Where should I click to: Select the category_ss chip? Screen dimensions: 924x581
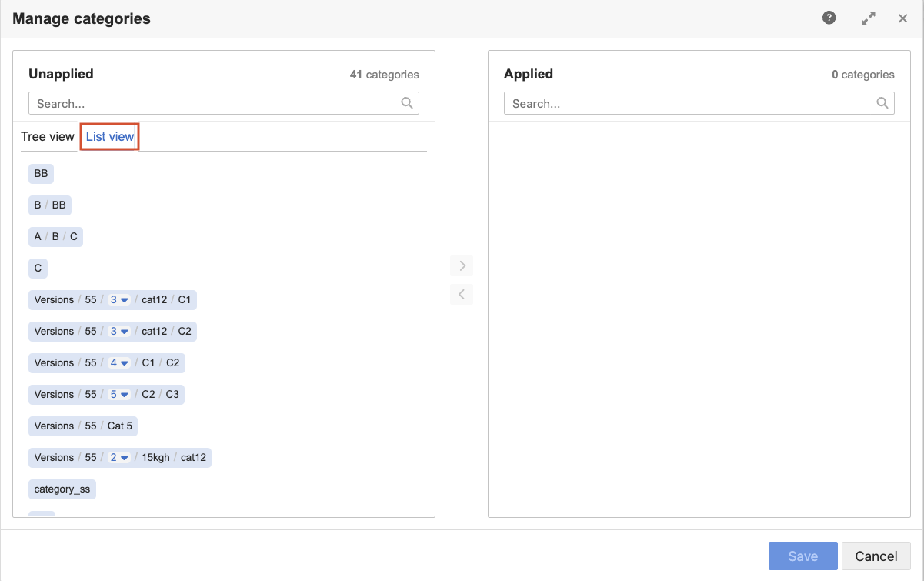[x=62, y=489]
